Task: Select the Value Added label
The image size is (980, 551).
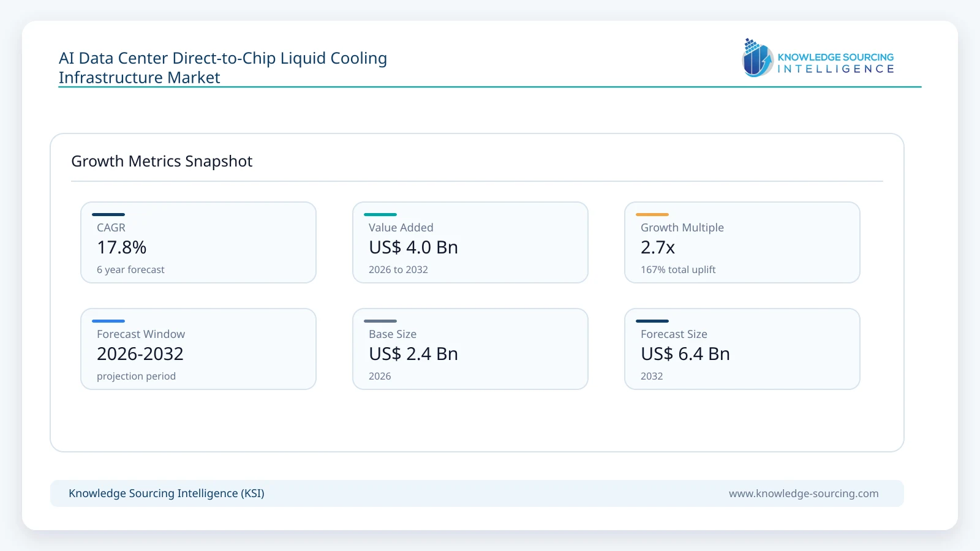Action: coord(401,227)
